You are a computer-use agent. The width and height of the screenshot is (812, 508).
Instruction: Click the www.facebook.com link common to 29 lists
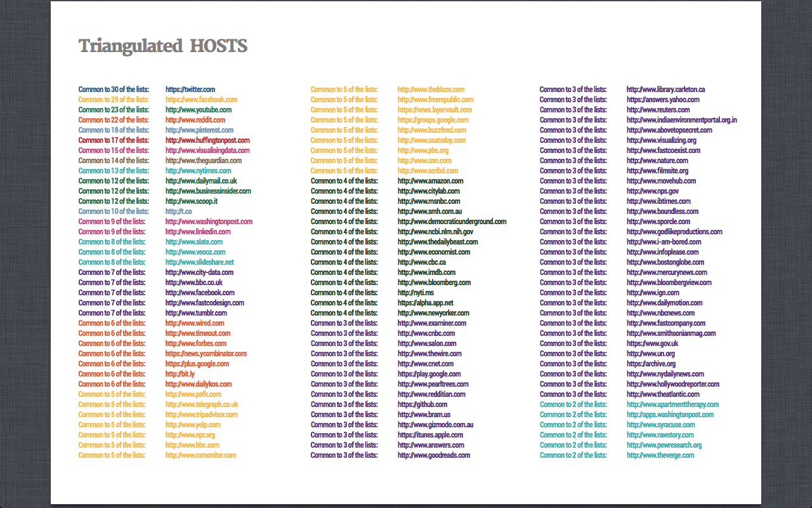pyautogui.click(x=202, y=100)
